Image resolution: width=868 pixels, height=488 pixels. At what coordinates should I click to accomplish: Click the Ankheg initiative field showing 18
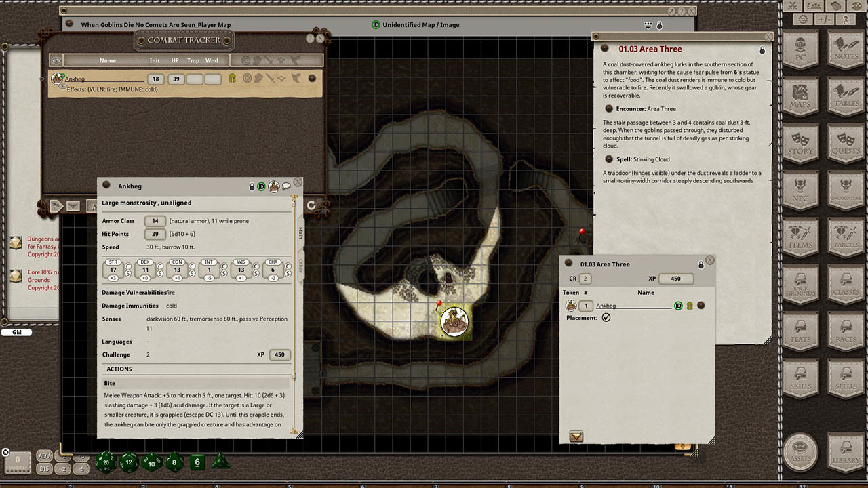point(155,79)
